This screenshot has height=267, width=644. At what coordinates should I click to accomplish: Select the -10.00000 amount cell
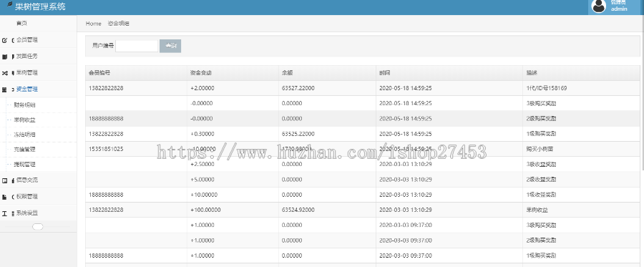[x=203, y=149]
